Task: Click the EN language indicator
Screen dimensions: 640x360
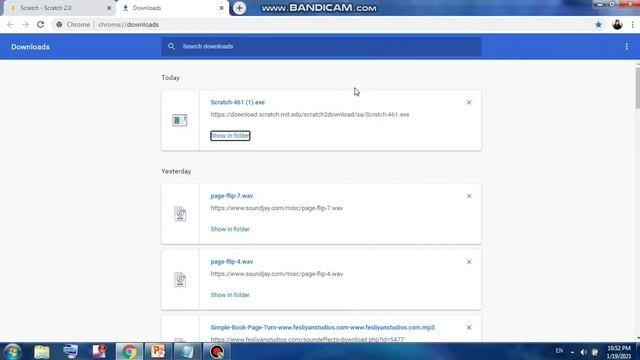Action: (559, 351)
